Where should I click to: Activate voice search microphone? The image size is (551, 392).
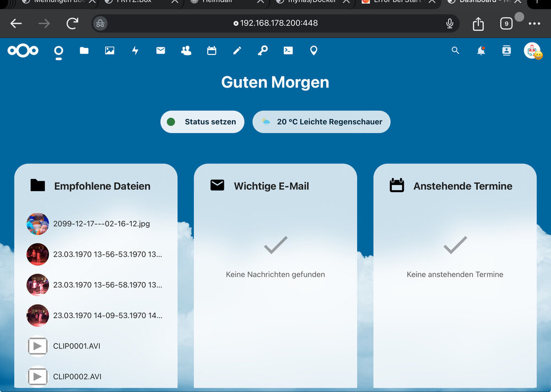(450, 24)
